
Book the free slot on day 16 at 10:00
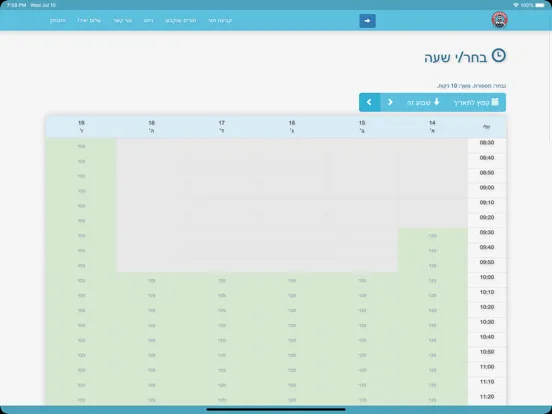click(292, 281)
